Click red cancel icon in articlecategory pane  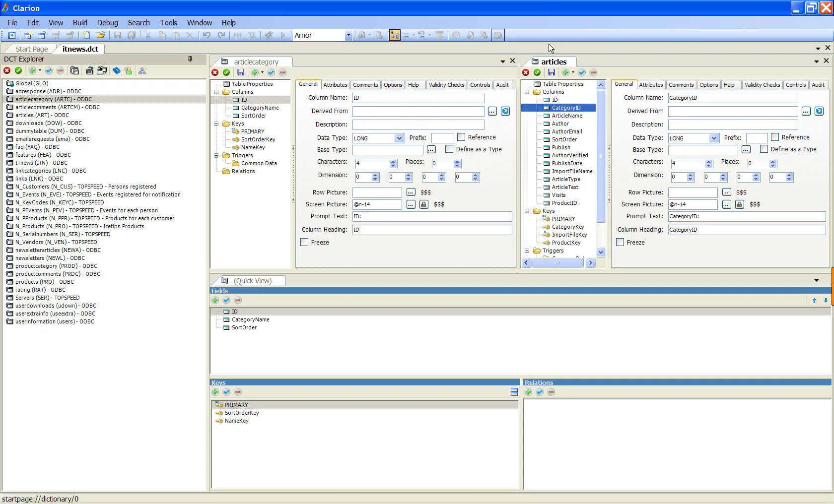215,72
